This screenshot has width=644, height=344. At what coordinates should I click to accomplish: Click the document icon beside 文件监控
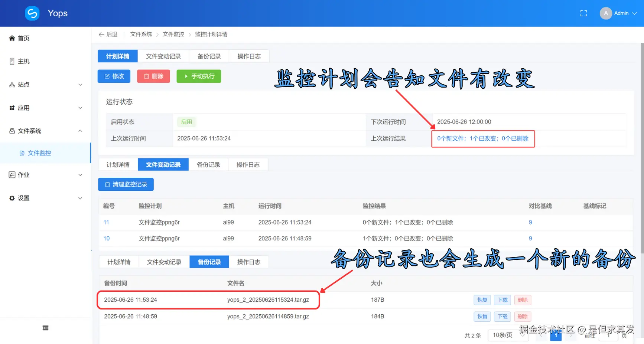(x=22, y=153)
